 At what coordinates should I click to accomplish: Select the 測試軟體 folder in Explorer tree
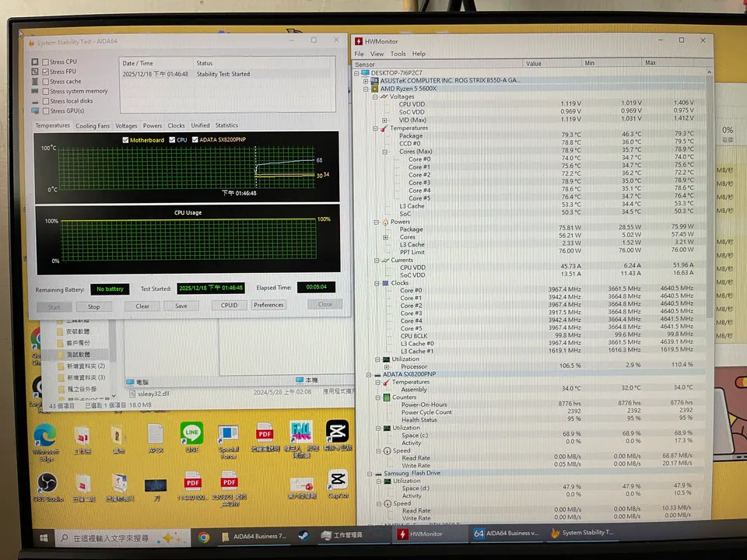click(78, 355)
